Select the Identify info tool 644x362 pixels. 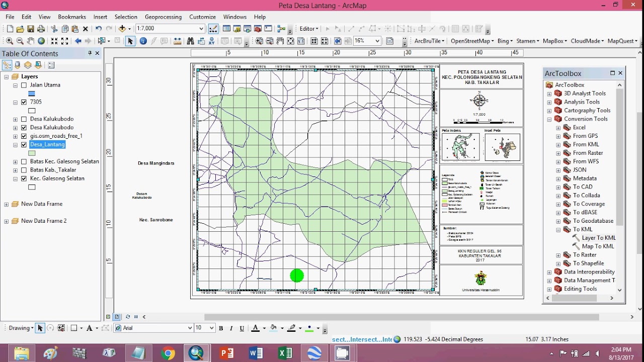[x=143, y=41]
